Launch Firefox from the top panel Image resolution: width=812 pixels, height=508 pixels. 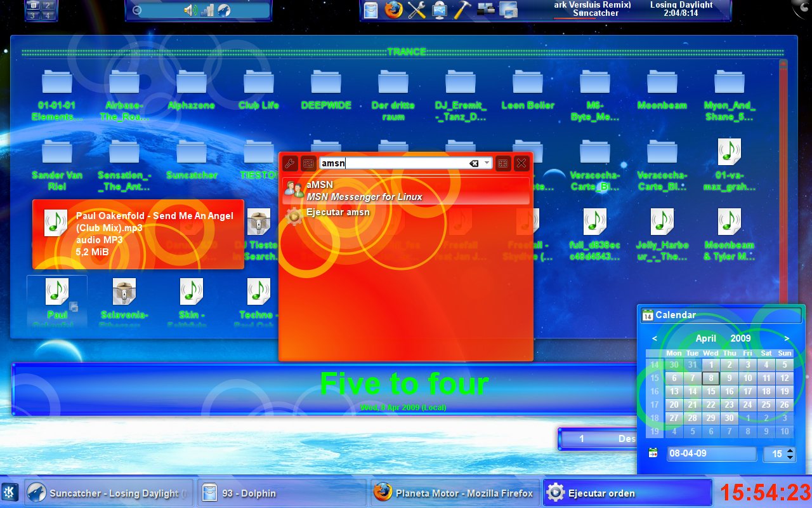click(393, 10)
